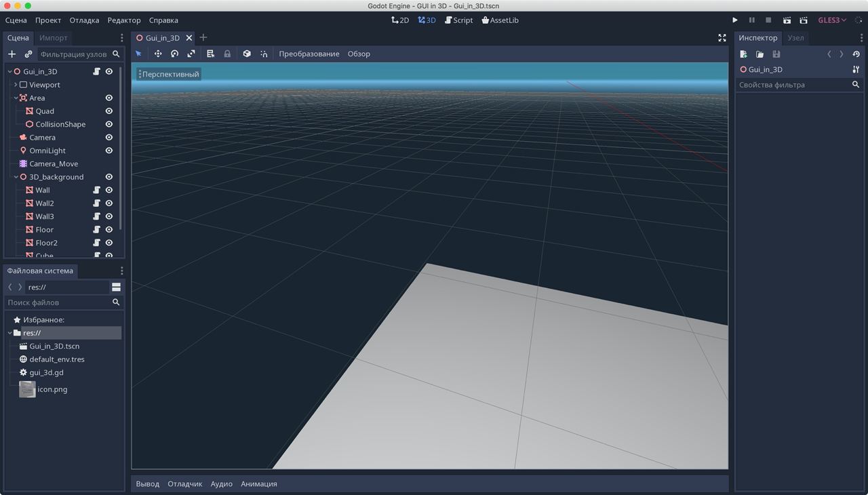Image resolution: width=868 pixels, height=495 pixels.
Task: Select the Scale Mode tool
Action: [191, 54]
